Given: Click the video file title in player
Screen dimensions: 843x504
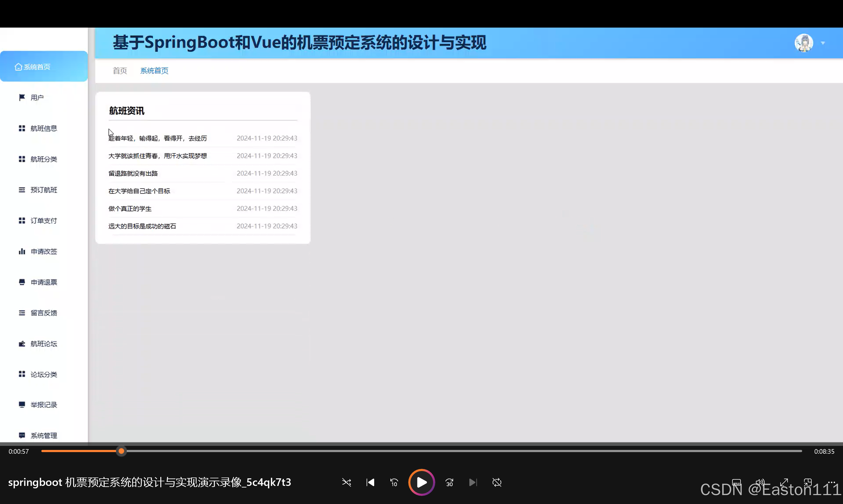Looking at the screenshot, I should 150,482.
